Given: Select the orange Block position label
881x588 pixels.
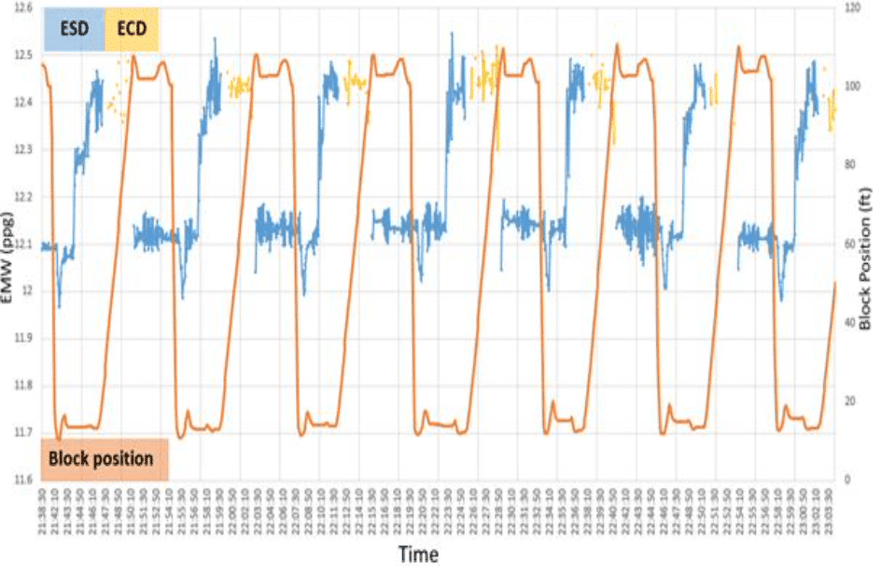Looking at the screenshot, I should pyautogui.click(x=105, y=459).
